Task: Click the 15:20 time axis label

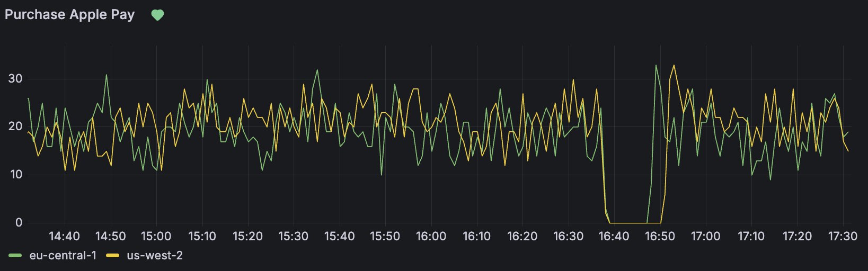Action: tap(247, 236)
